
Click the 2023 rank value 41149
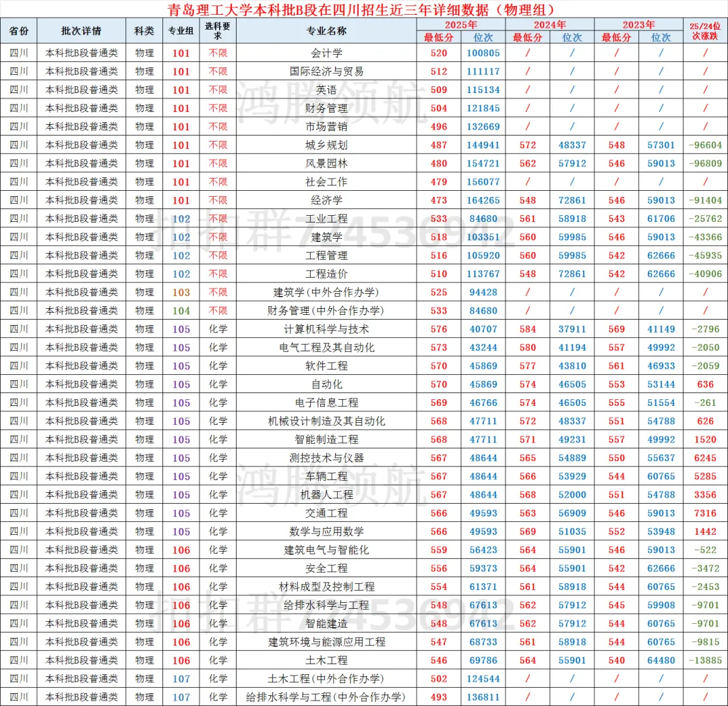point(661,329)
